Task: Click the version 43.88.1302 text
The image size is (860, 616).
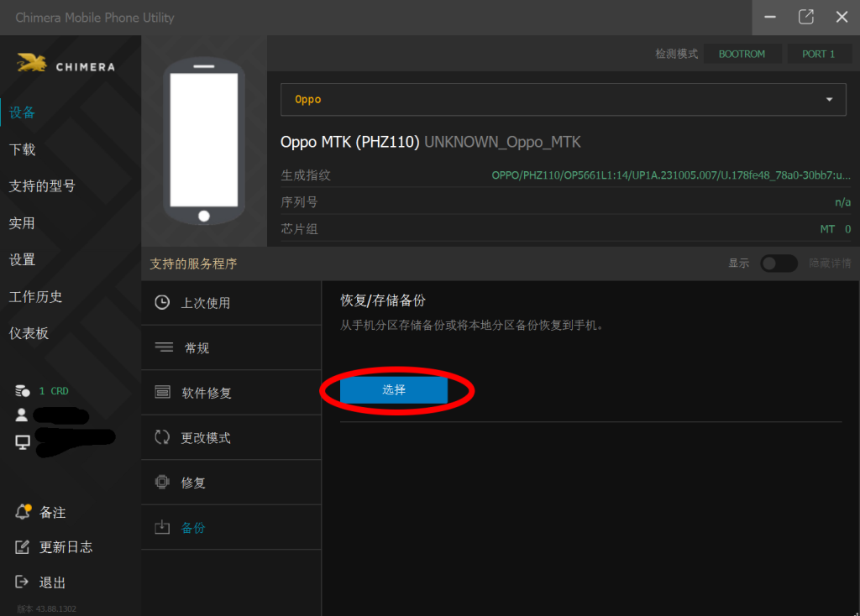Action: click(x=47, y=609)
